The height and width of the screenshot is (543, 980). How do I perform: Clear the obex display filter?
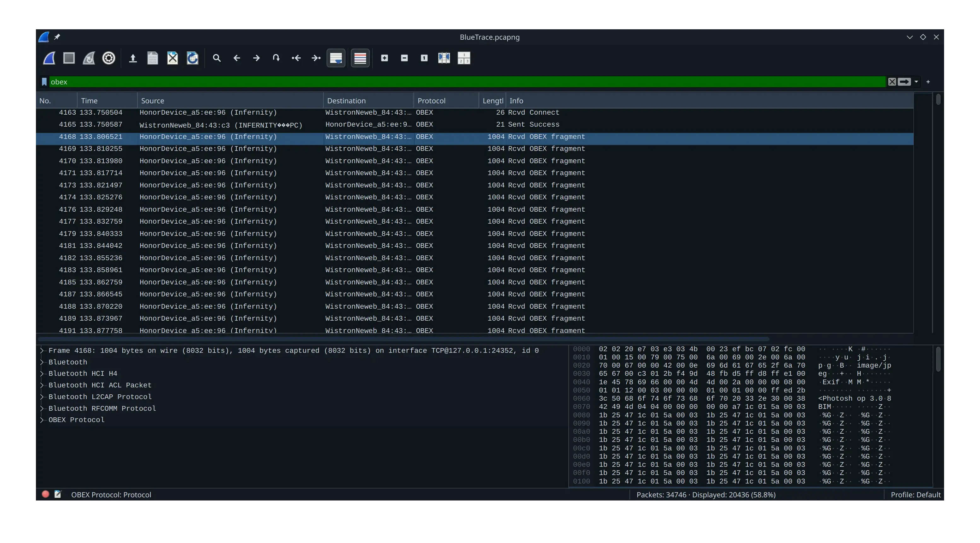(892, 82)
